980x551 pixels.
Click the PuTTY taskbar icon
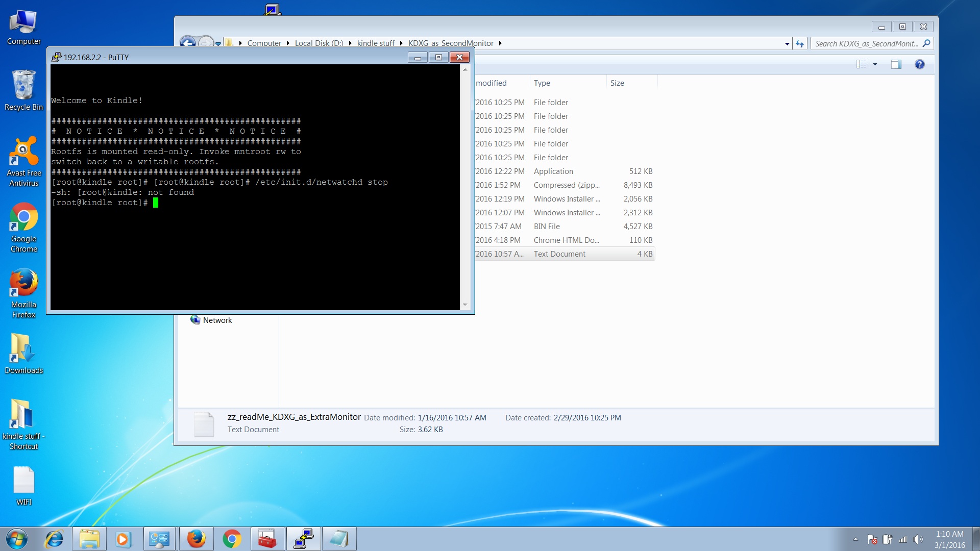pyautogui.click(x=304, y=539)
